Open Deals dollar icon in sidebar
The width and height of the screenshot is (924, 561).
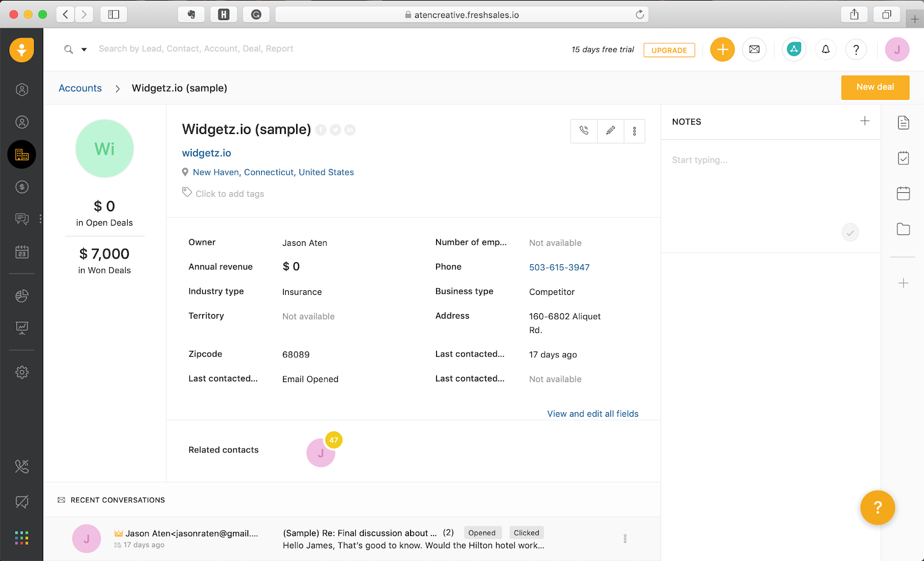[x=22, y=187]
